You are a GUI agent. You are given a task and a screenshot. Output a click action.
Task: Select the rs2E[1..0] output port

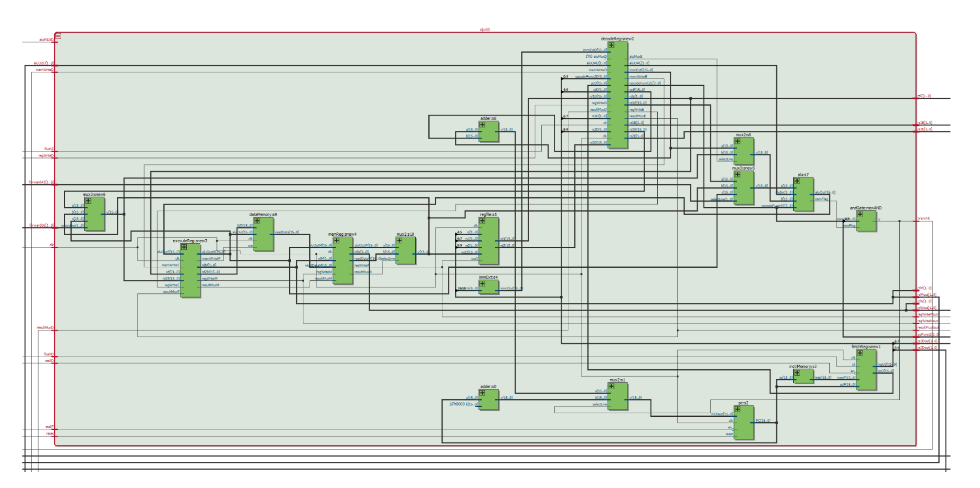click(x=924, y=129)
